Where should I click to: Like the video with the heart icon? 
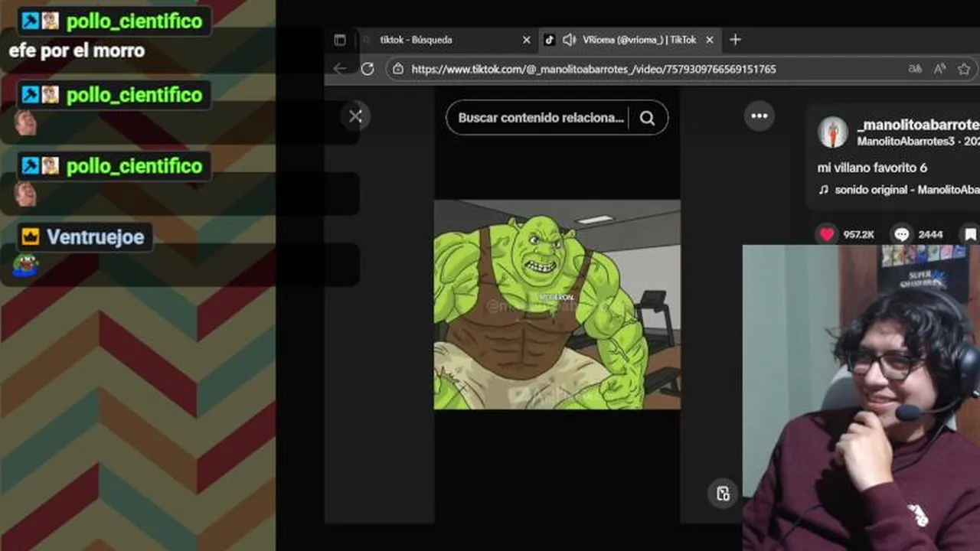tap(827, 234)
